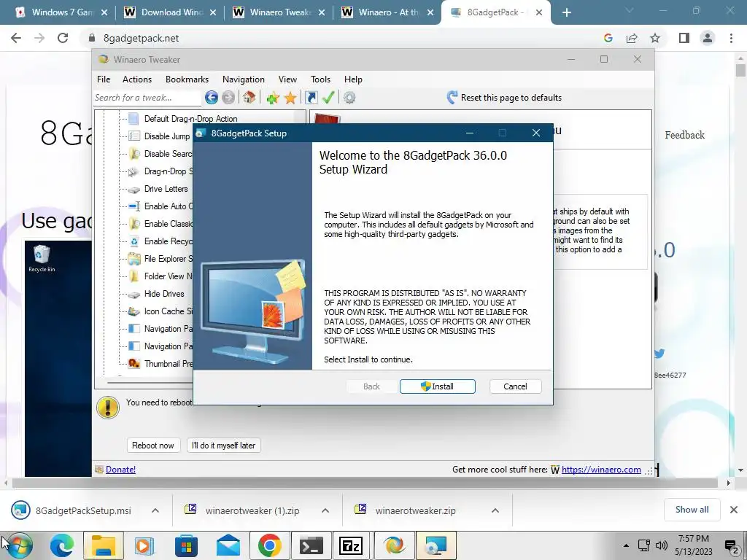Select Default Drag-n-Drop Action tree item
Viewport: 747px width, 560px height.
[190, 119]
